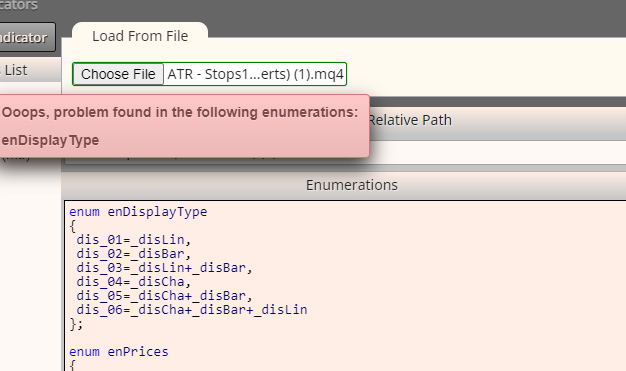Open the Load From File tab
This screenshot has height=371, width=626.
(140, 36)
